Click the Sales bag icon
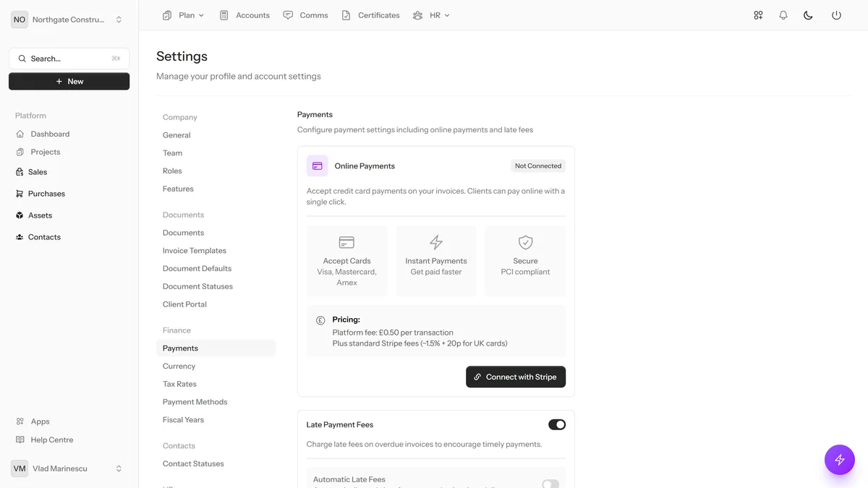This screenshot has width=868, height=488. coord(20,172)
